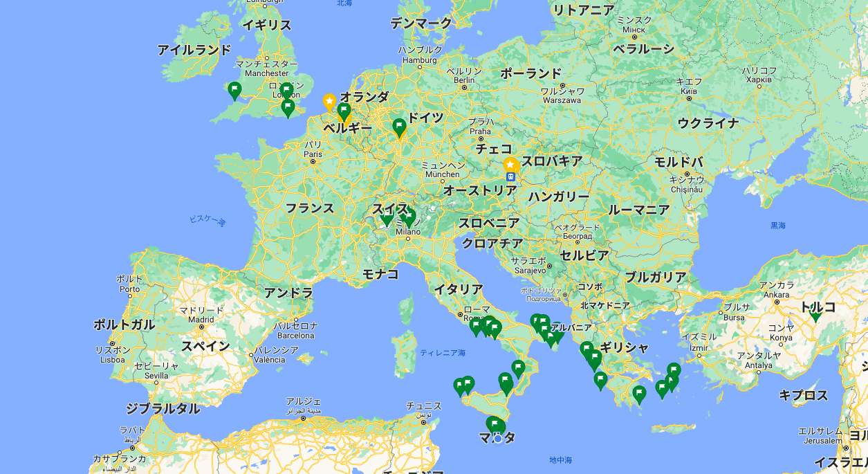Click the ハンガリー country label
Image resolution: width=868 pixels, height=474 pixels.
click(x=559, y=197)
